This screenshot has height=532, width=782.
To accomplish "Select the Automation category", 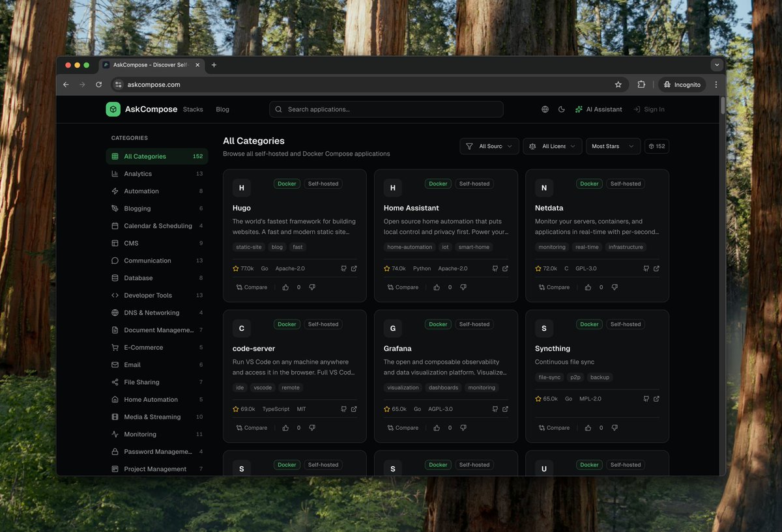I will point(157,191).
